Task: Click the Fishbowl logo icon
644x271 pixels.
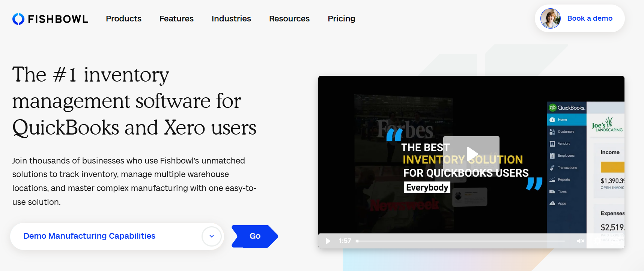Action: [18, 19]
